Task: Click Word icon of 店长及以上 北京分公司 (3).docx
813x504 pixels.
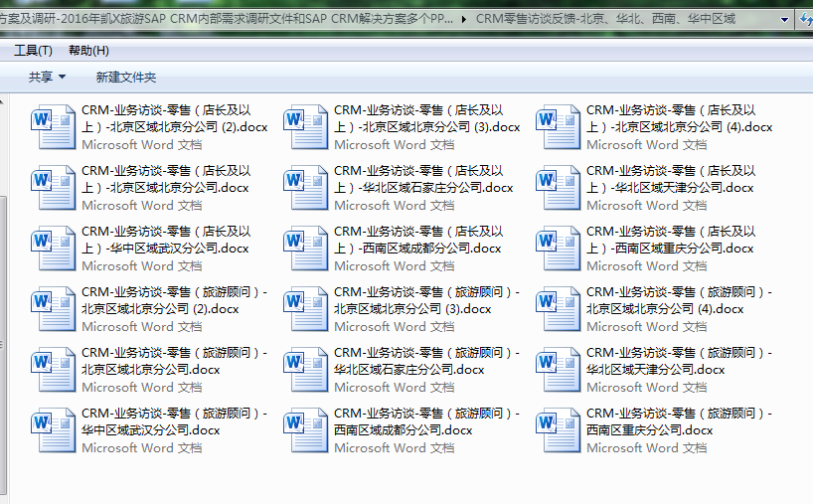Action: 306,127
